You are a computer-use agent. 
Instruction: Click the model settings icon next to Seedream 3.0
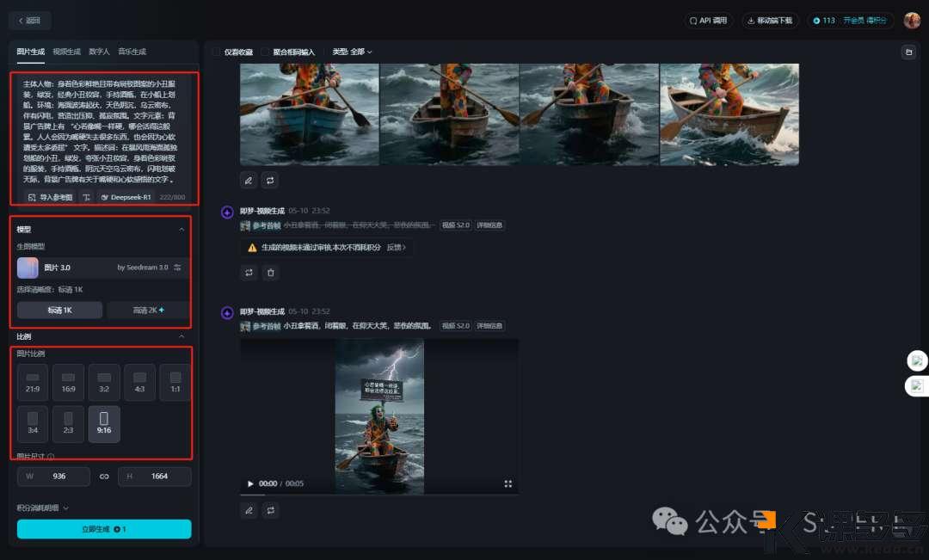(178, 268)
